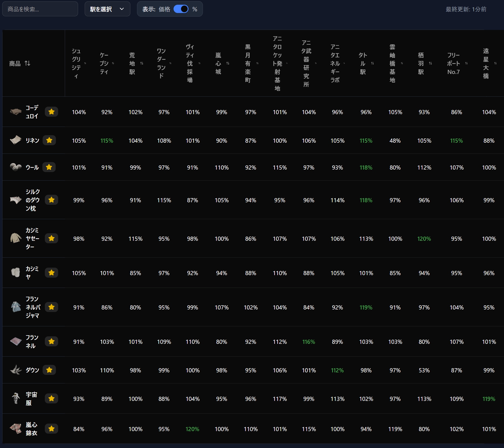Image resolution: width=504 pixels, height=448 pixels.
Task: Sort by タトル駅 column
Action: click(373, 63)
